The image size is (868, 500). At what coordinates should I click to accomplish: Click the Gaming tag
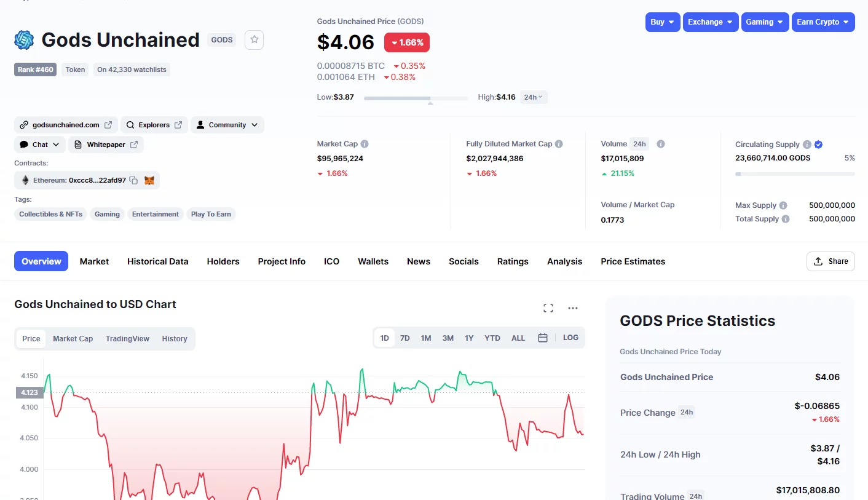[x=107, y=214]
